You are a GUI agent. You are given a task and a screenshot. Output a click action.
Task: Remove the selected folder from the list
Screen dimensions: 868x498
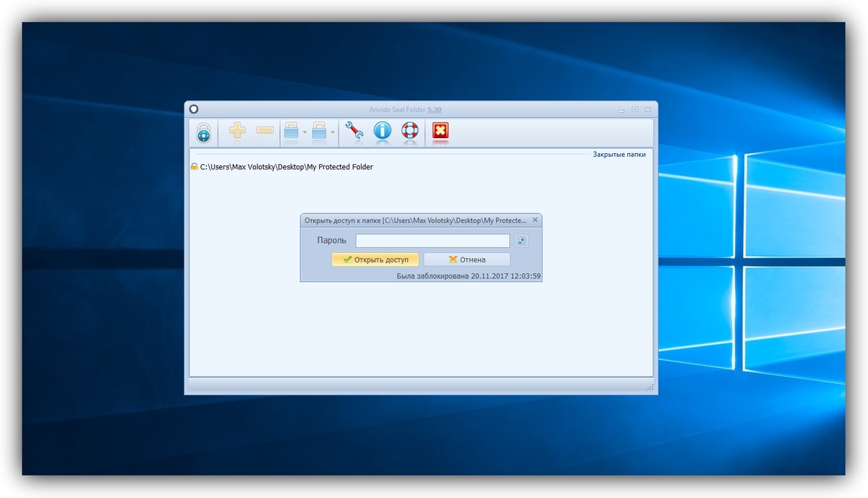click(263, 132)
